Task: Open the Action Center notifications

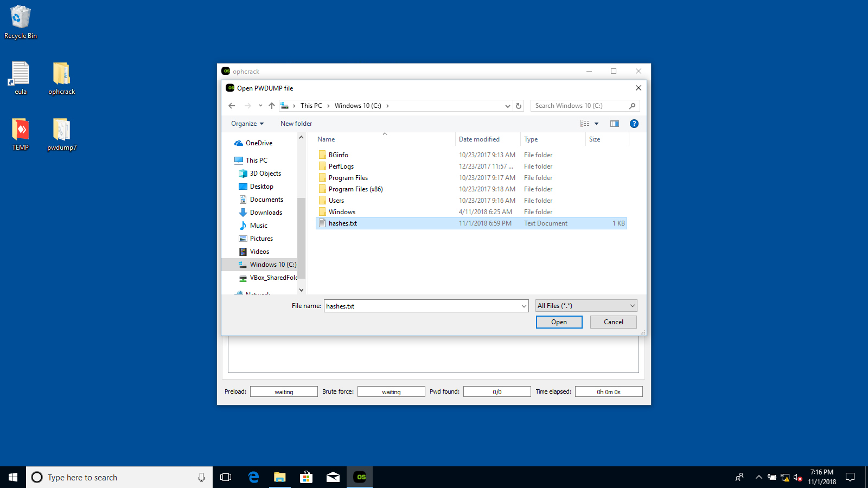Action: coord(850,477)
